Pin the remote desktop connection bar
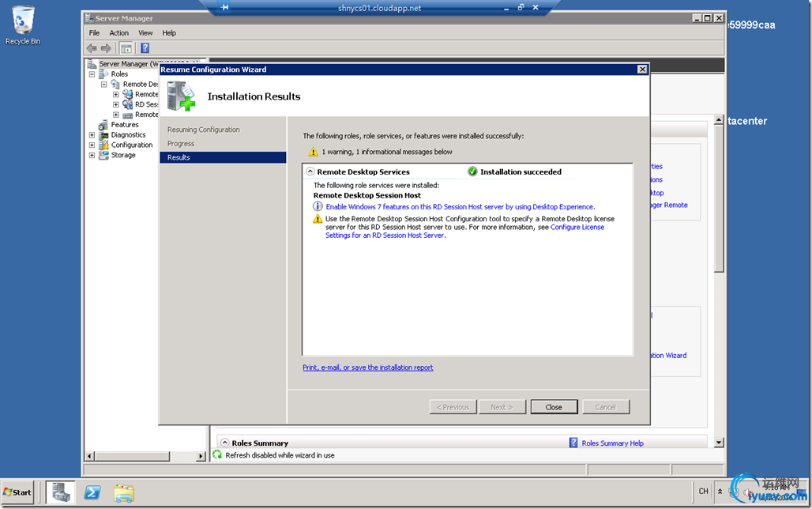Image resolution: width=812 pixels, height=509 pixels. [225, 7]
